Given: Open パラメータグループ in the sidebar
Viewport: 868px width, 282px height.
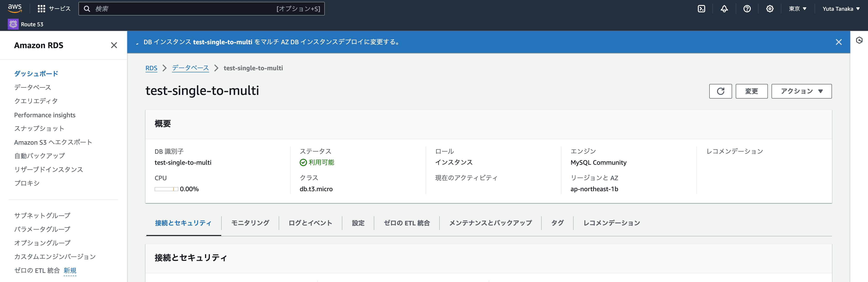Looking at the screenshot, I should coord(42,230).
